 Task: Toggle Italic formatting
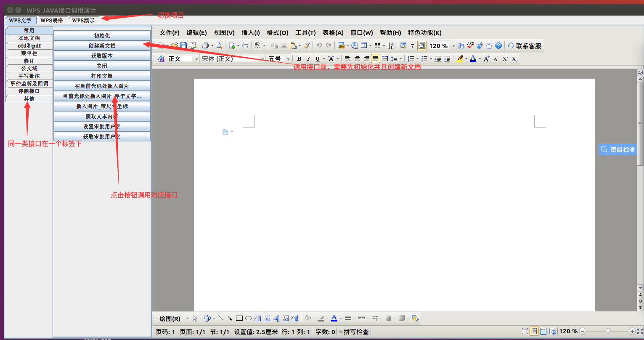(308, 59)
